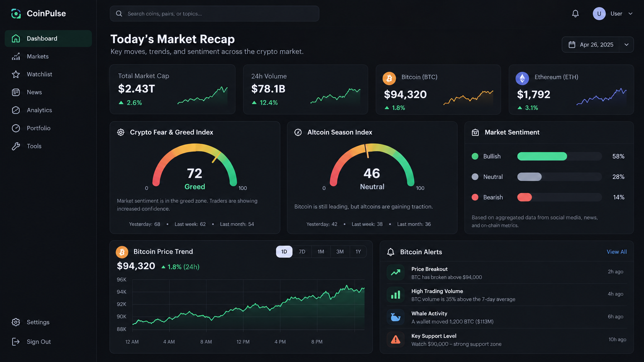Select the 7D timeframe tab

point(302,252)
